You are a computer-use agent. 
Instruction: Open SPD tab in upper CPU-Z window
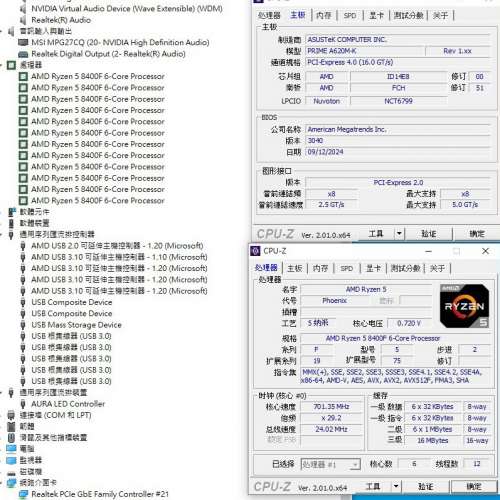click(x=350, y=15)
